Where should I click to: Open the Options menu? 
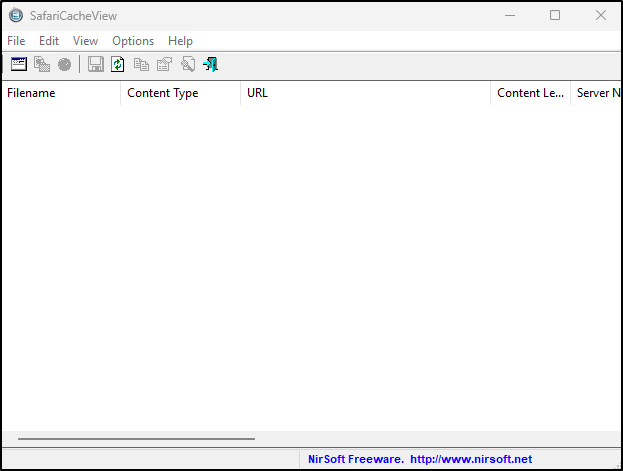[x=133, y=41]
